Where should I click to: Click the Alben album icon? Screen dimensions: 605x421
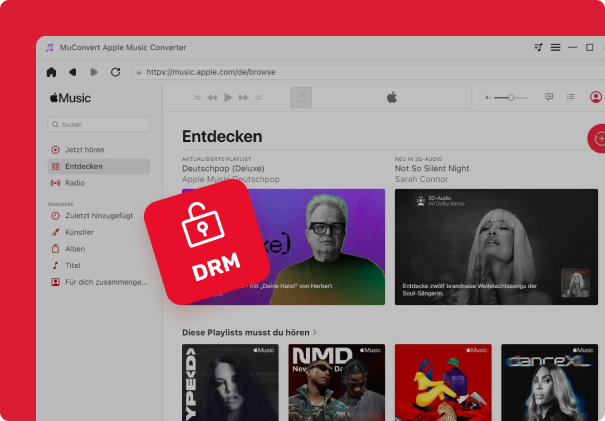pos(56,249)
